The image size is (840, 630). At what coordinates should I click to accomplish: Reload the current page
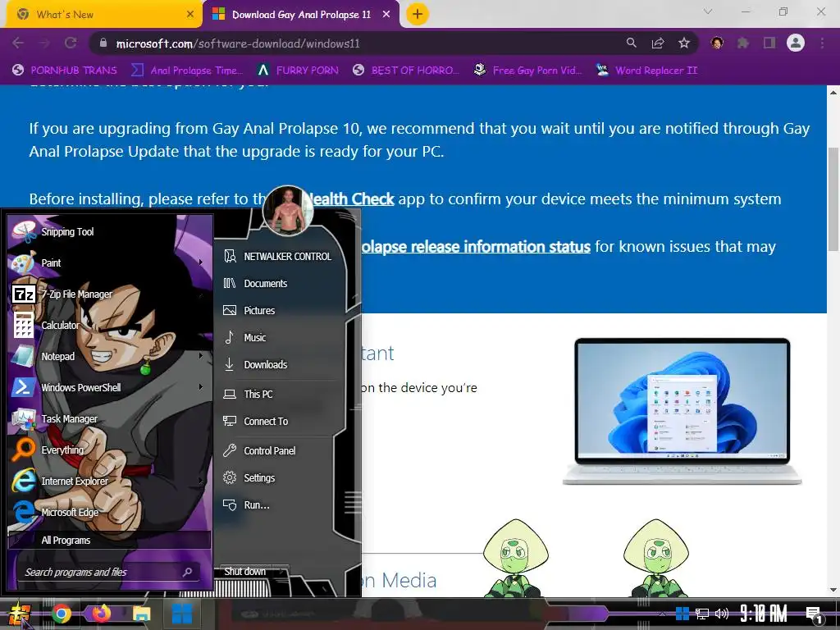[x=71, y=43]
